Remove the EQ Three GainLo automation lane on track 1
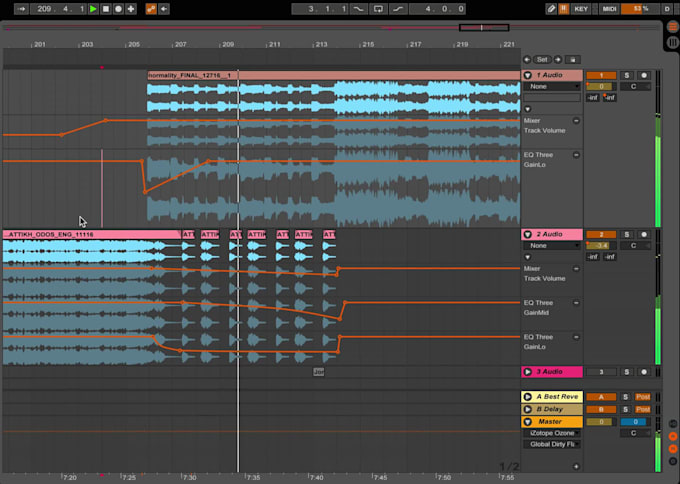The width and height of the screenshot is (680, 484). pyautogui.click(x=576, y=155)
